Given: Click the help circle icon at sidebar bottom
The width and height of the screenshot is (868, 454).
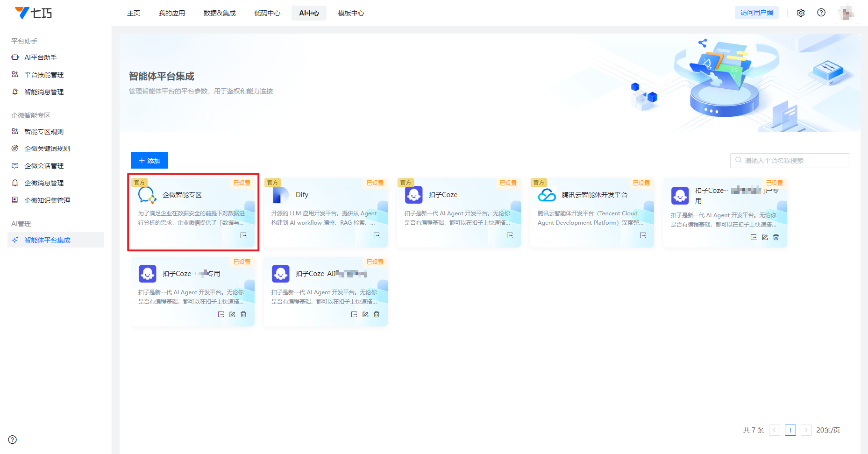Looking at the screenshot, I should click(13, 440).
